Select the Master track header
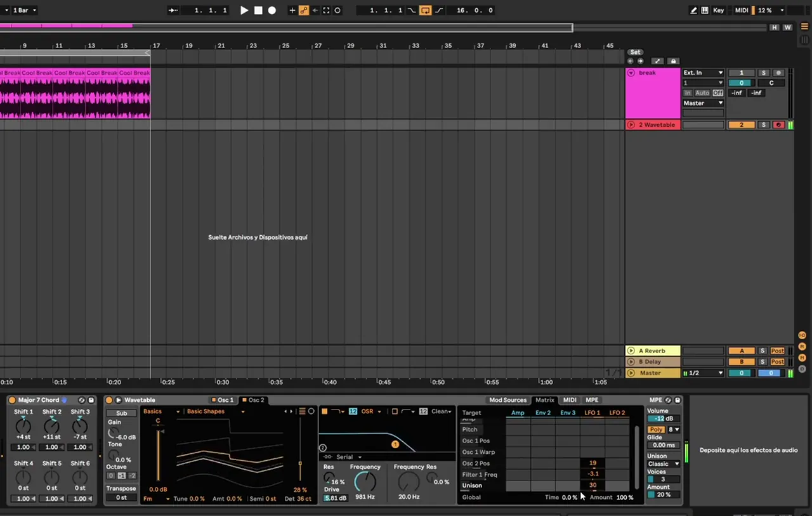Viewport: 812px width, 516px height. coord(653,373)
